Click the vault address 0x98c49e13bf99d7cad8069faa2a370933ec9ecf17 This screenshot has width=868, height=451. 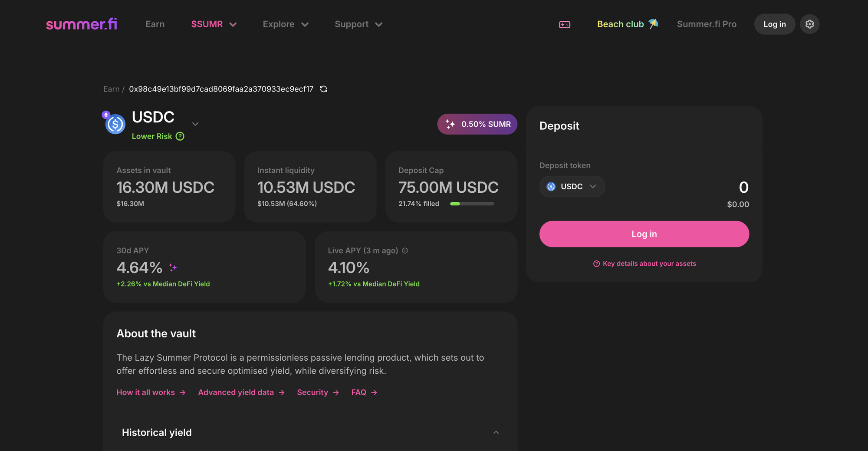pyautogui.click(x=221, y=89)
